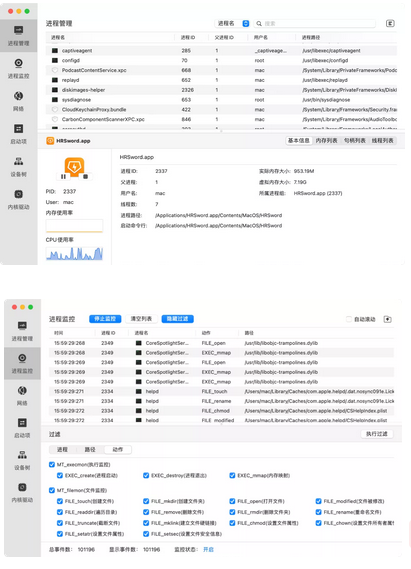411x569 pixels.
Task: Click PodcastContentService.xpc shield icon
Action: point(55,70)
